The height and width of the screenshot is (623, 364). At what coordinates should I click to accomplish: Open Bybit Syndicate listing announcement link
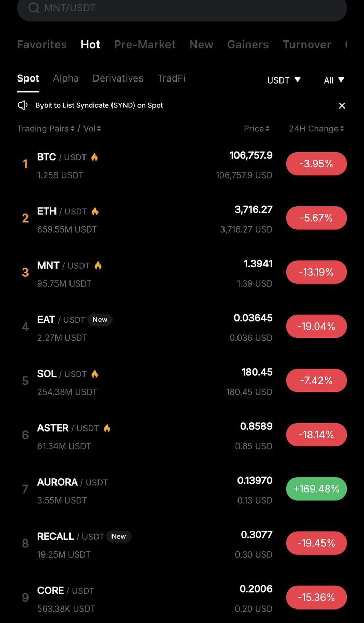(99, 105)
